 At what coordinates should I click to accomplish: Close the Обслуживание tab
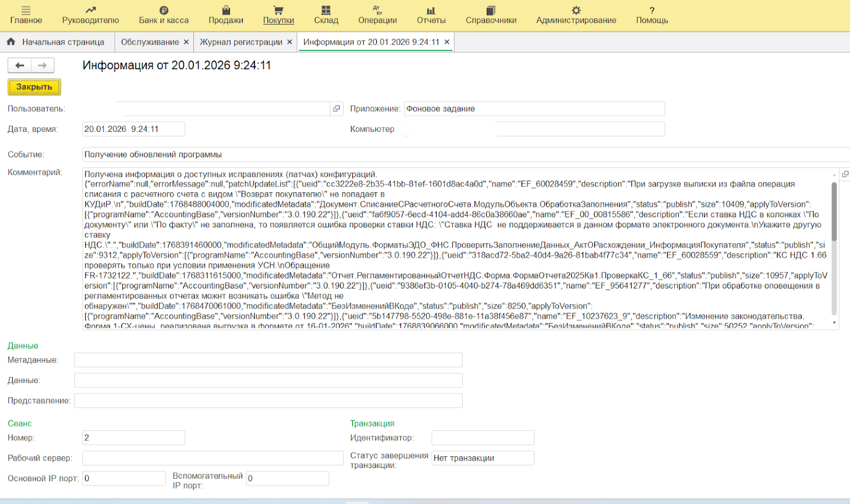coord(186,42)
